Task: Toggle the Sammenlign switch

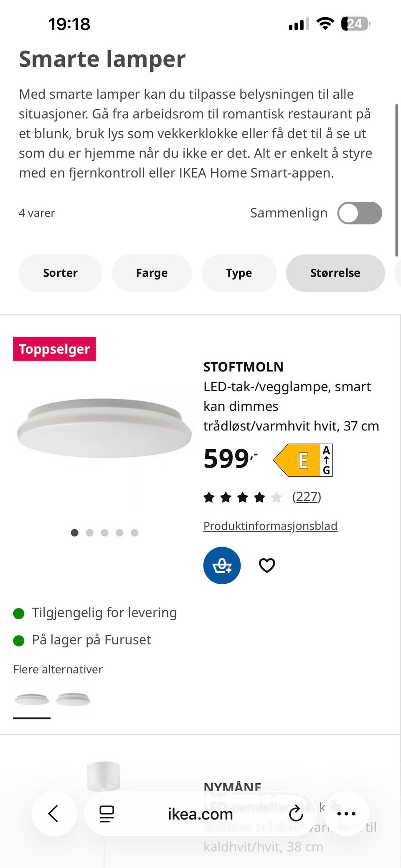Action: pyautogui.click(x=360, y=213)
